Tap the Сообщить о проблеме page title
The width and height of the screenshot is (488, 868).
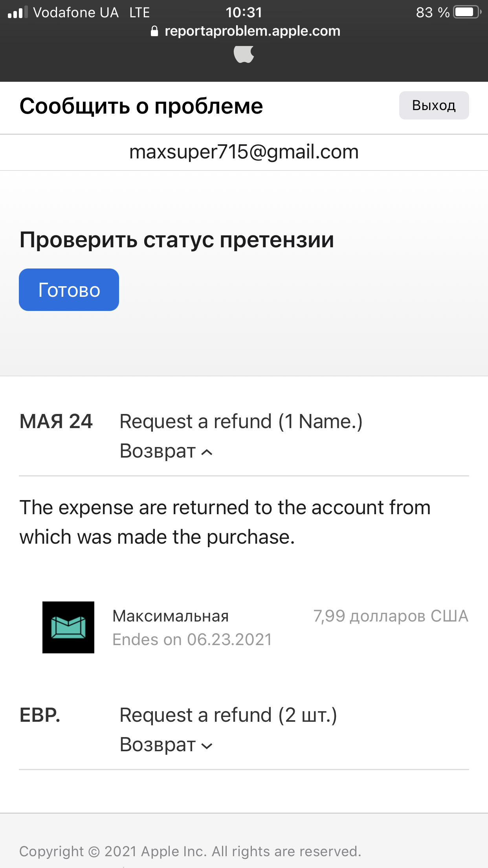click(141, 106)
